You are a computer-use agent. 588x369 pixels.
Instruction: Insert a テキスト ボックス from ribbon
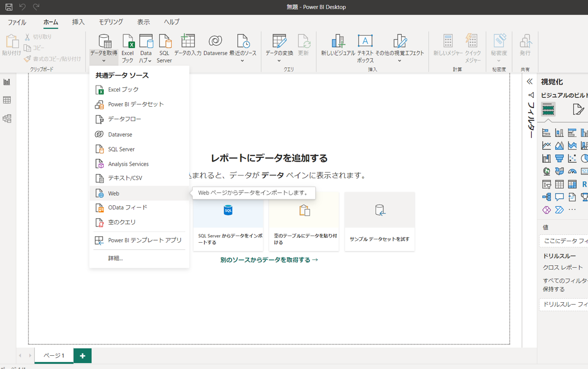[365, 49]
